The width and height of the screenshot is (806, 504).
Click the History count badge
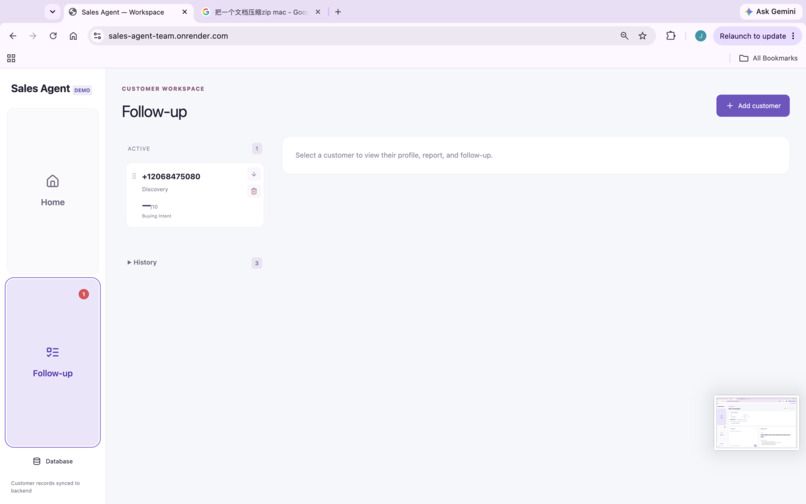257,263
